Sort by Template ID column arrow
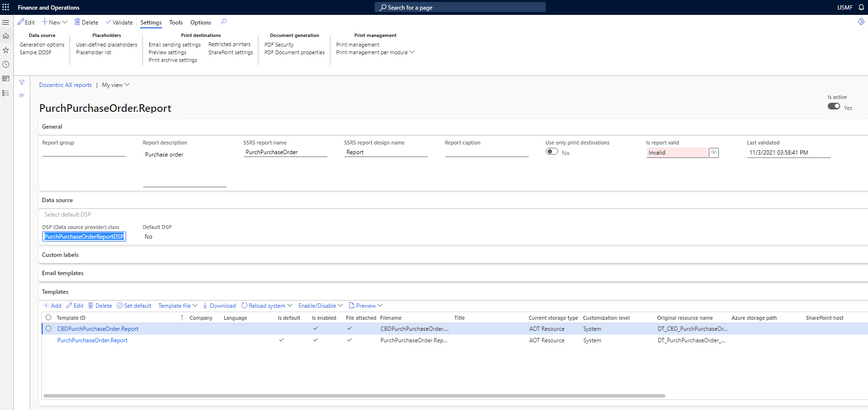The image size is (868, 410). 182,318
